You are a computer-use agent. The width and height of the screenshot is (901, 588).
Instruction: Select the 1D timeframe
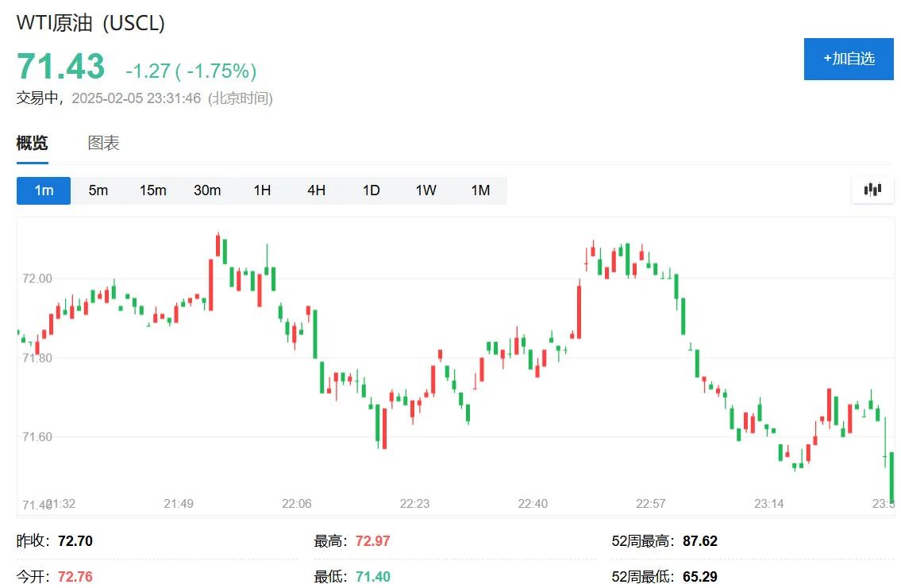click(372, 190)
